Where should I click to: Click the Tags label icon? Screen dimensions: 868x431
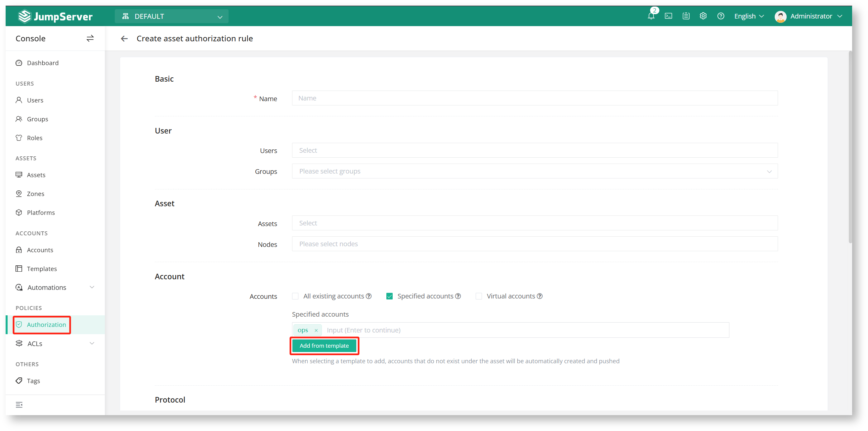(x=19, y=381)
